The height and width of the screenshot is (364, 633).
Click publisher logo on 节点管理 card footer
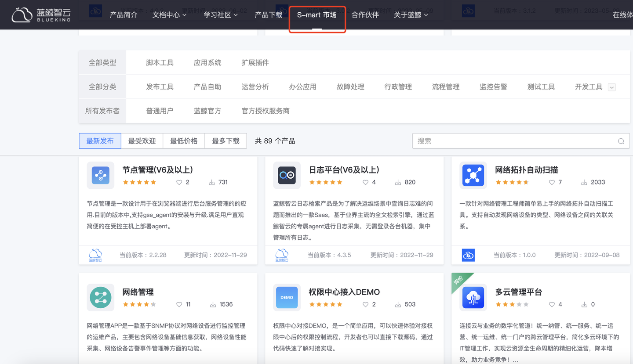[x=95, y=255]
